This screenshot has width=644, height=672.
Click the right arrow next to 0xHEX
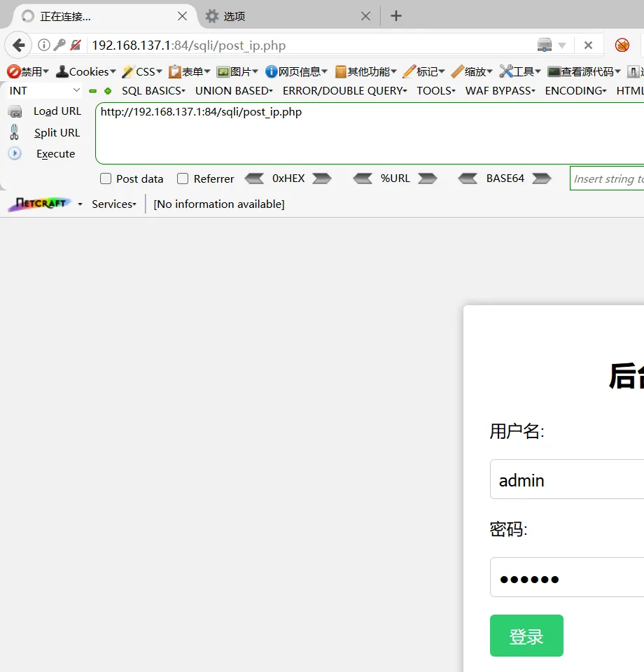pos(321,178)
